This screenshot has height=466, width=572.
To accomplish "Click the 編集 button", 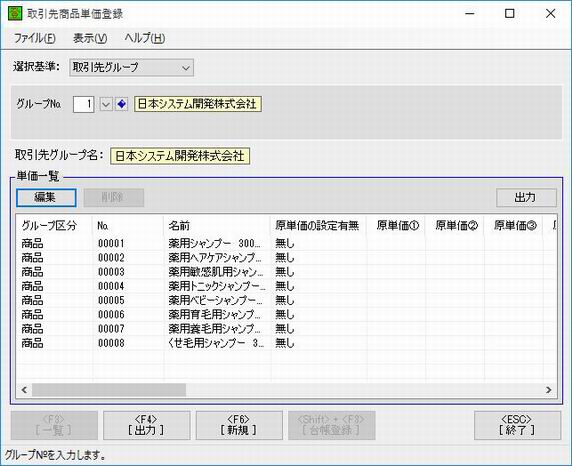I will [x=46, y=197].
